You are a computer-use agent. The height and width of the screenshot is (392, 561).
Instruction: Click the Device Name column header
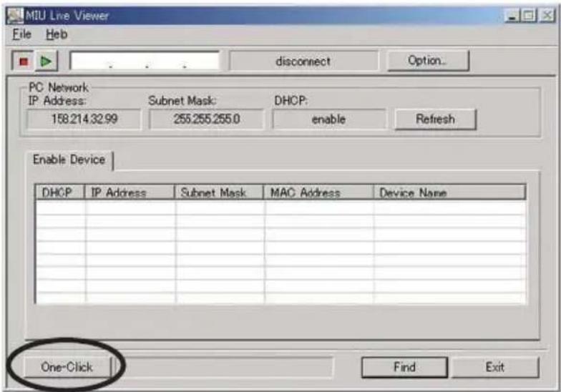pyautogui.click(x=449, y=192)
